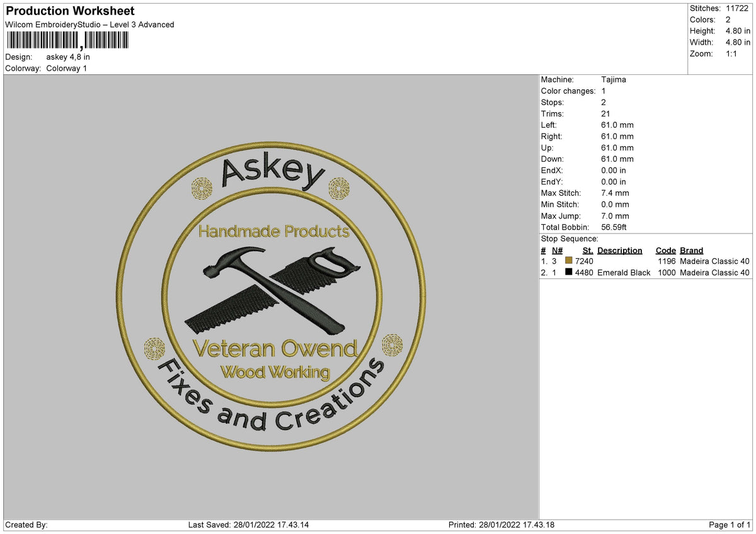The image size is (756, 534).
Task: Select the Trims value 21
Action: coord(605,114)
